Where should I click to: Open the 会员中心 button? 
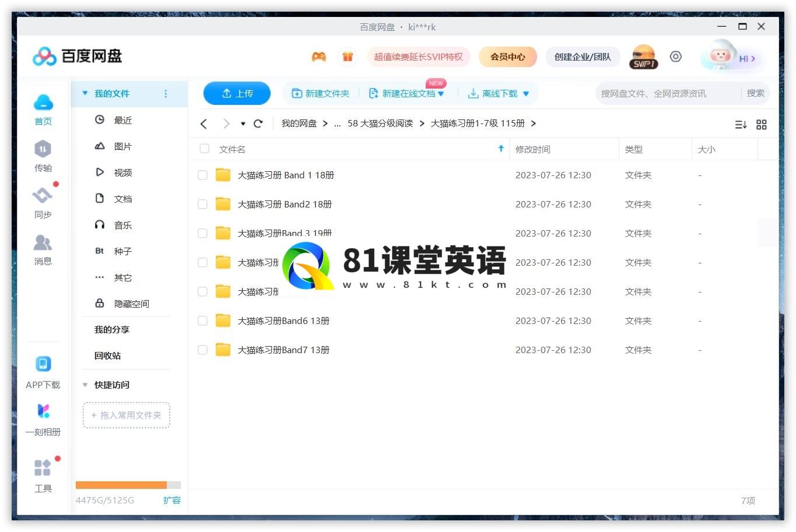tap(507, 57)
